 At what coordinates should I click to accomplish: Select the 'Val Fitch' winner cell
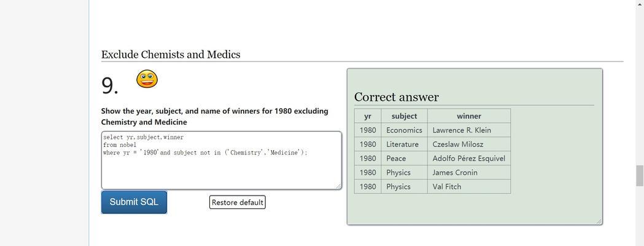(469, 186)
